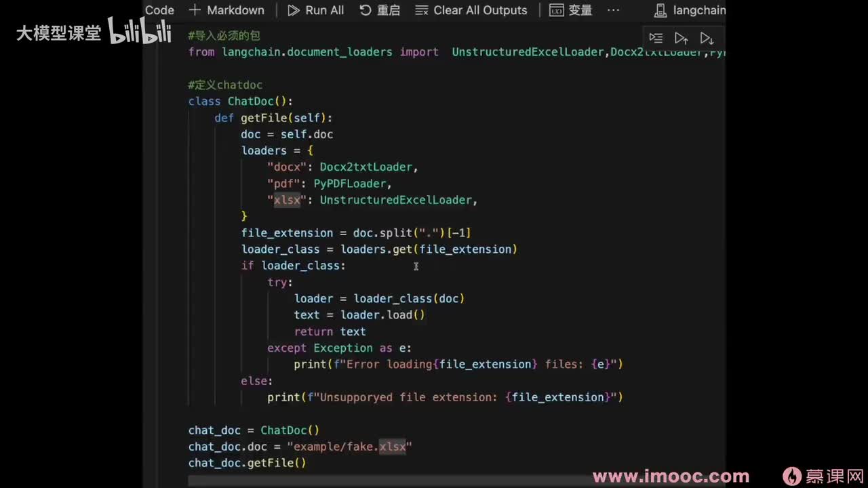Click the 'Unsupporyed file extension' print line

pos(445,397)
